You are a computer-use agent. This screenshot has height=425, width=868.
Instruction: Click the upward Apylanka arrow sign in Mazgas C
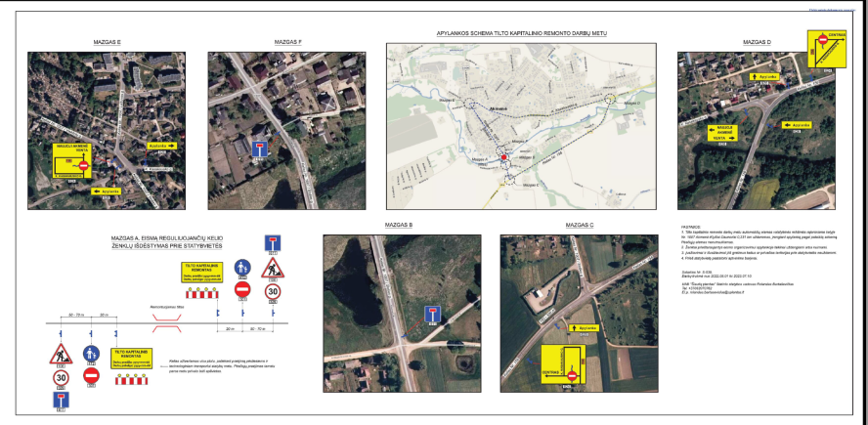point(583,328)
